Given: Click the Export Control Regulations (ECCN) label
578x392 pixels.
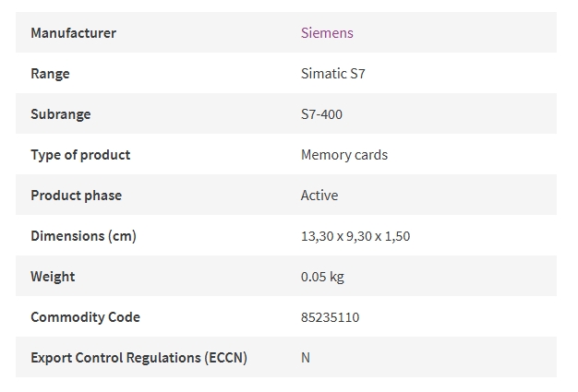Looking at the screenshot, I should [138, 357].
